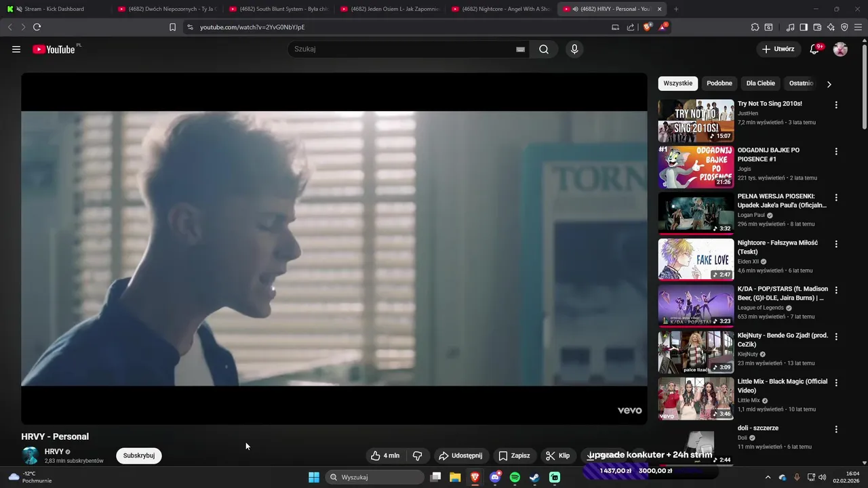Open Task View on the taskbar
The image size is (868, 488).
click(436, 477)
